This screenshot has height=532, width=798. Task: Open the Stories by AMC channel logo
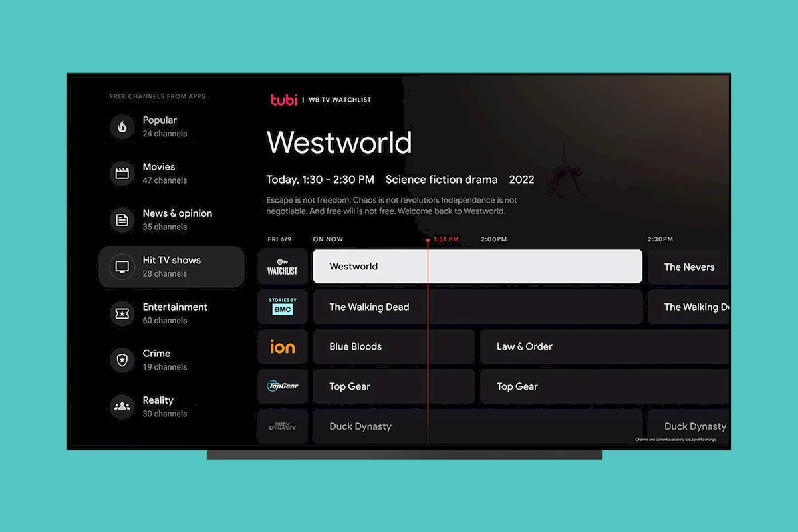[x=283, y=307]
